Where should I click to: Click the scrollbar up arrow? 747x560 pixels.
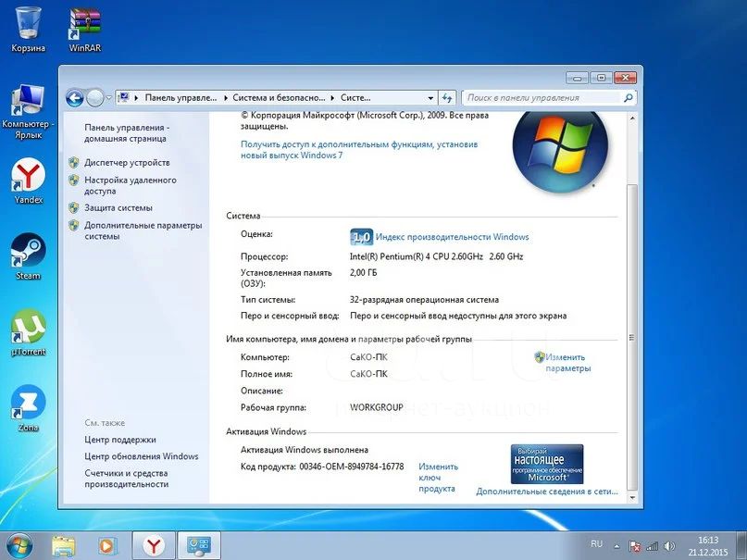coord(632,118)
